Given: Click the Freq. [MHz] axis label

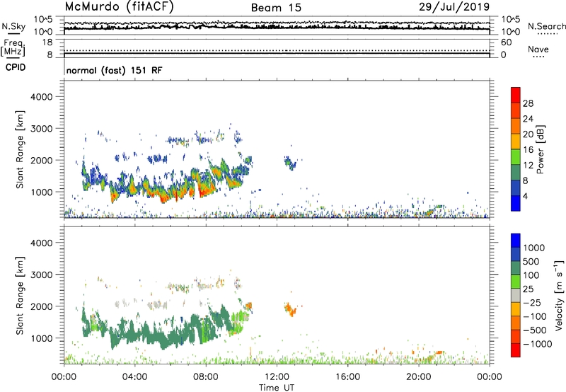Looking at the screenshot, I should click(x=13, y=48).
